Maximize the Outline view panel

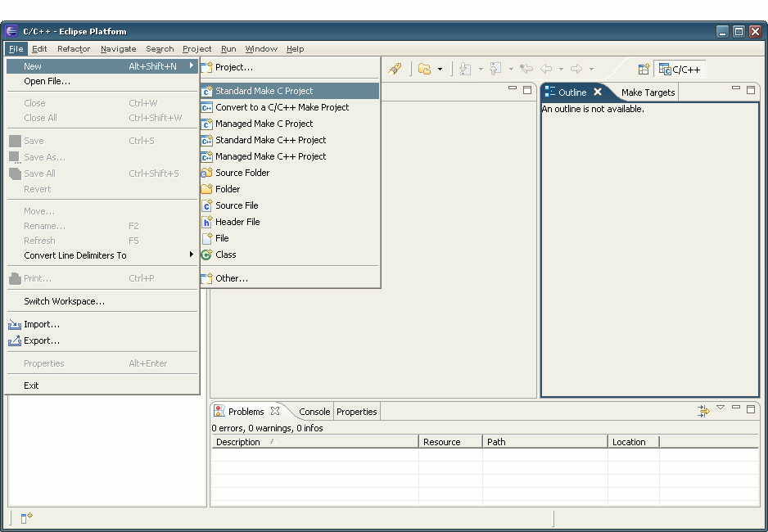750,89
